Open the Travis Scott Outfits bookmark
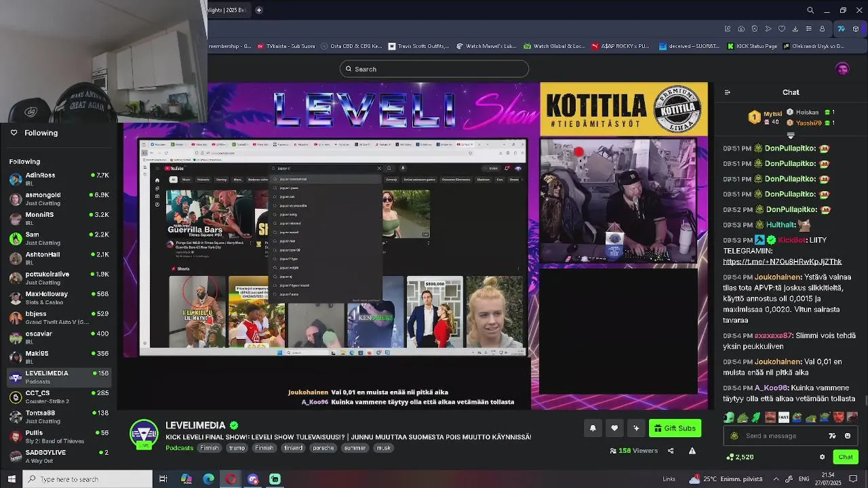The image size is (868, 488). [418, 46]
